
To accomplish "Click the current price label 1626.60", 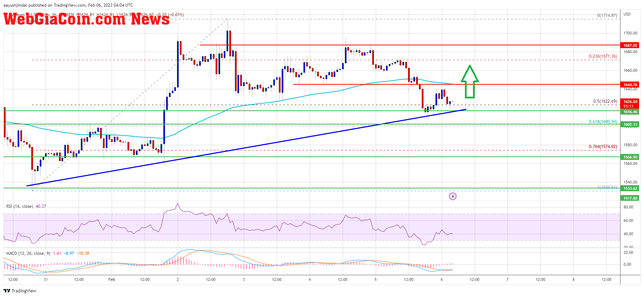I will point(630,102).
